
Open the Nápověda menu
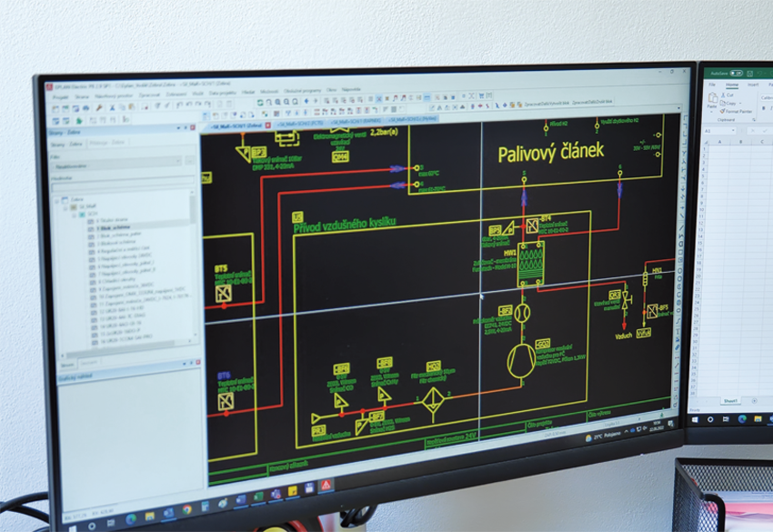(x=351, y=89)
